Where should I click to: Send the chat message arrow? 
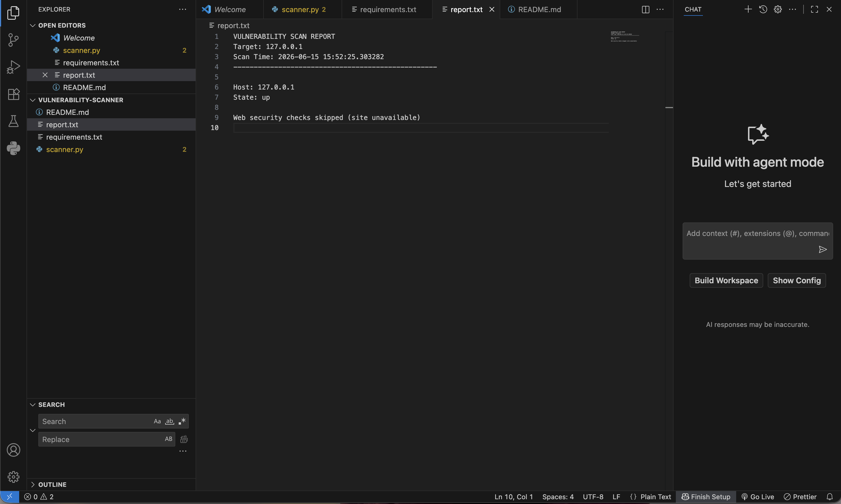click(823, 250)
